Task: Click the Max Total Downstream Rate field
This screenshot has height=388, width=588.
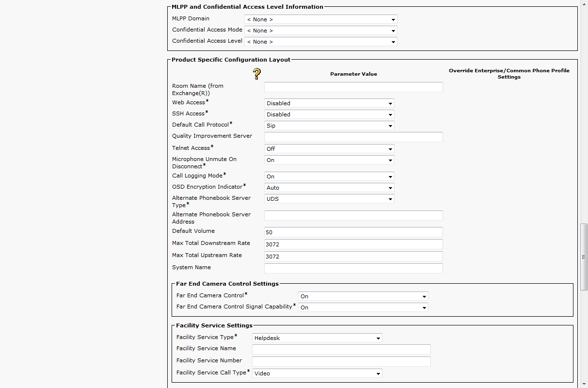Action: 353,244
